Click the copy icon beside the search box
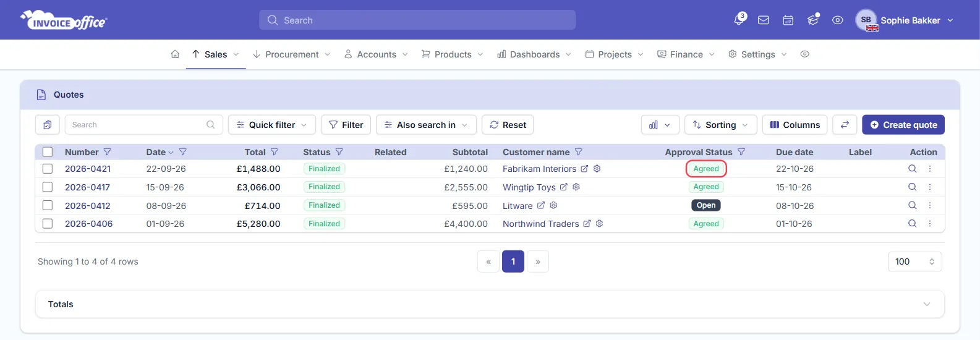The image size is (980, 340). (48, 125)
